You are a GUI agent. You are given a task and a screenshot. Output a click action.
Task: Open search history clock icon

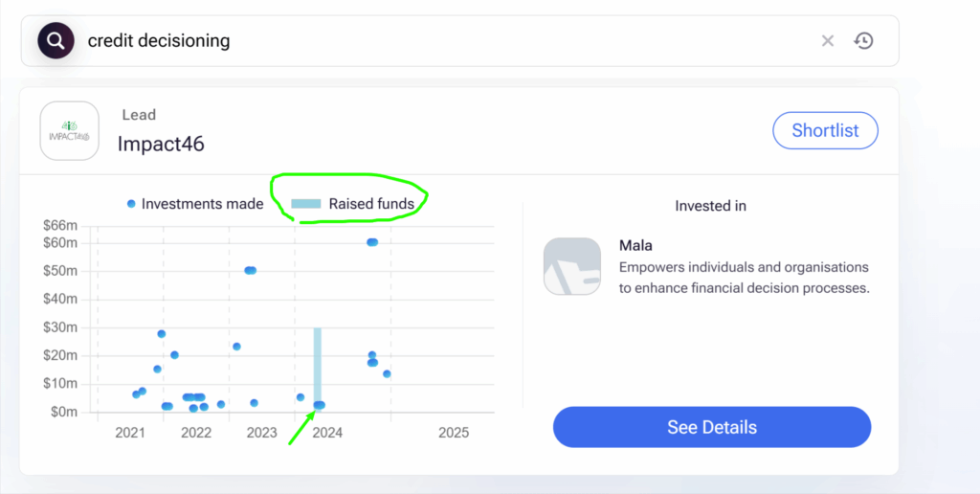click(863, 41)
